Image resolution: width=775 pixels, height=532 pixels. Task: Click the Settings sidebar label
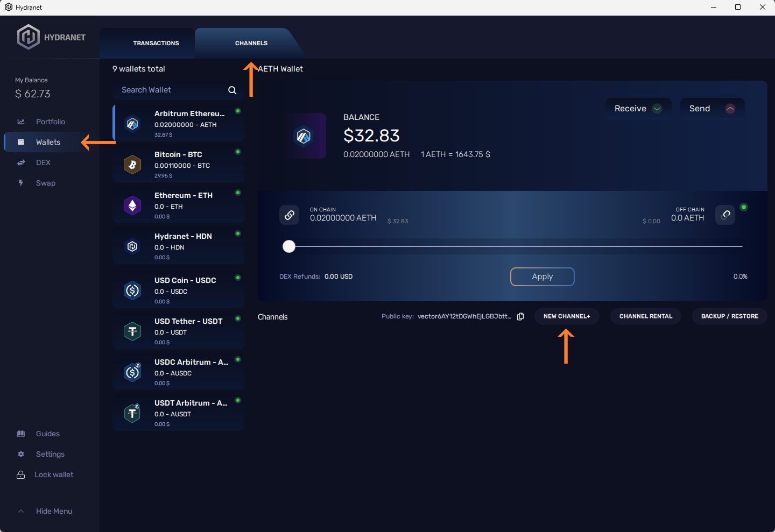(50, 454)
